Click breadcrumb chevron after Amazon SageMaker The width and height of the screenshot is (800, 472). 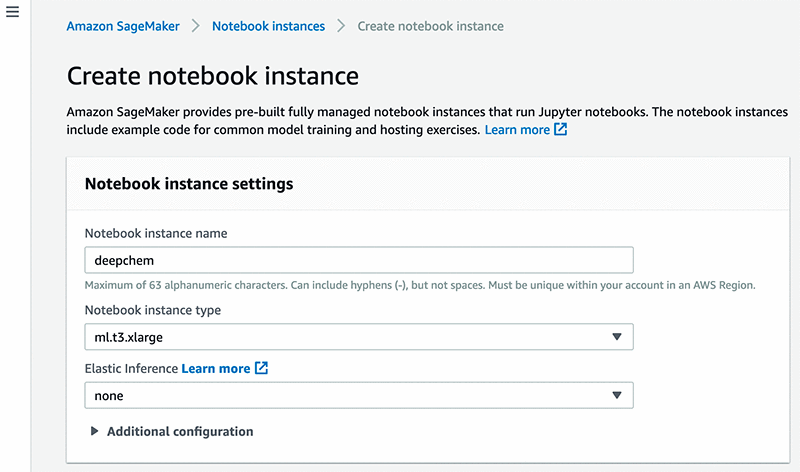pyautogui.click(x=196, y=26)
